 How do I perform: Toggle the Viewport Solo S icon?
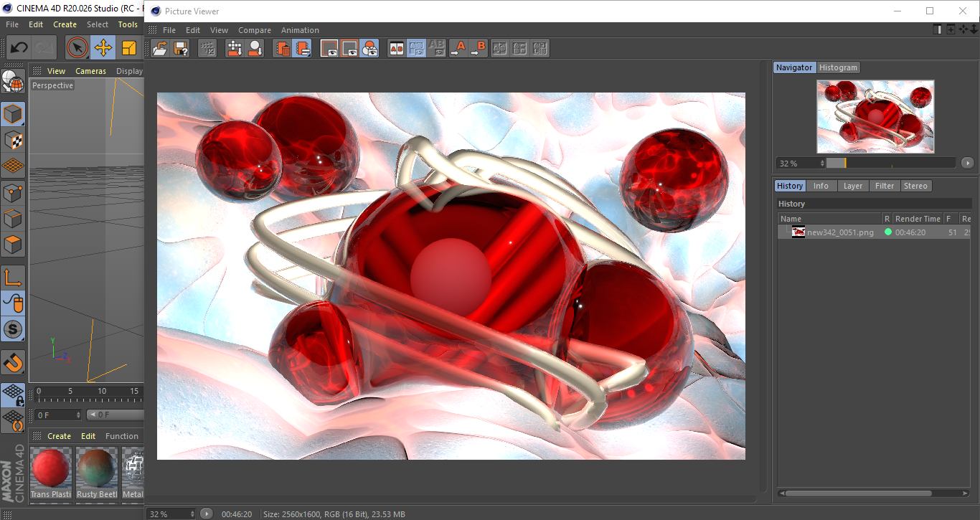tap(13, 330)
